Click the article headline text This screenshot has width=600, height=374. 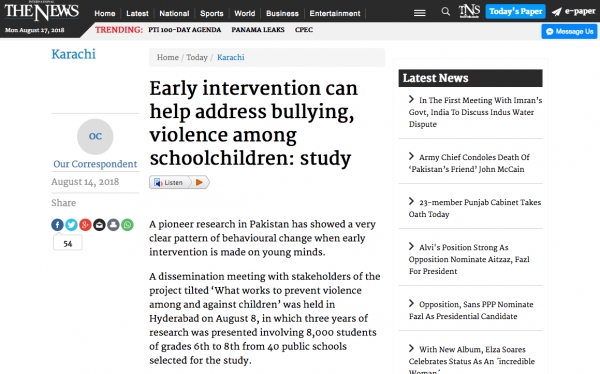[253, 123]
